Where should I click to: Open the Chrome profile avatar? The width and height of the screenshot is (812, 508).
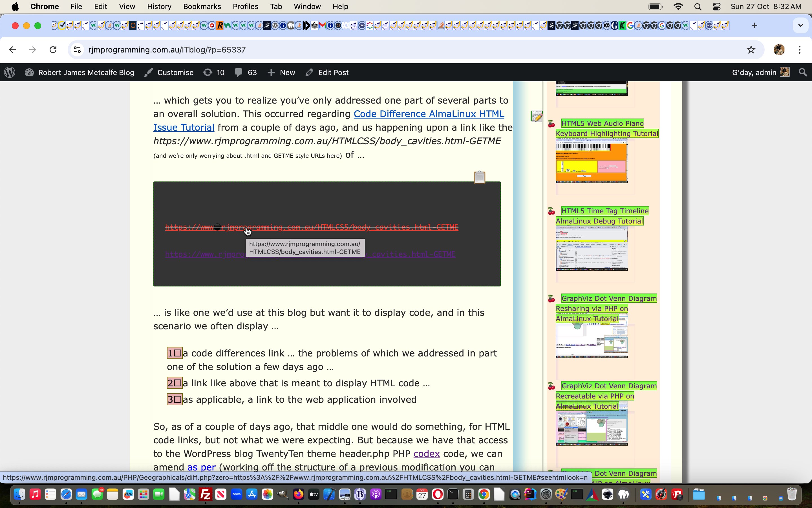tap(779, 50)
